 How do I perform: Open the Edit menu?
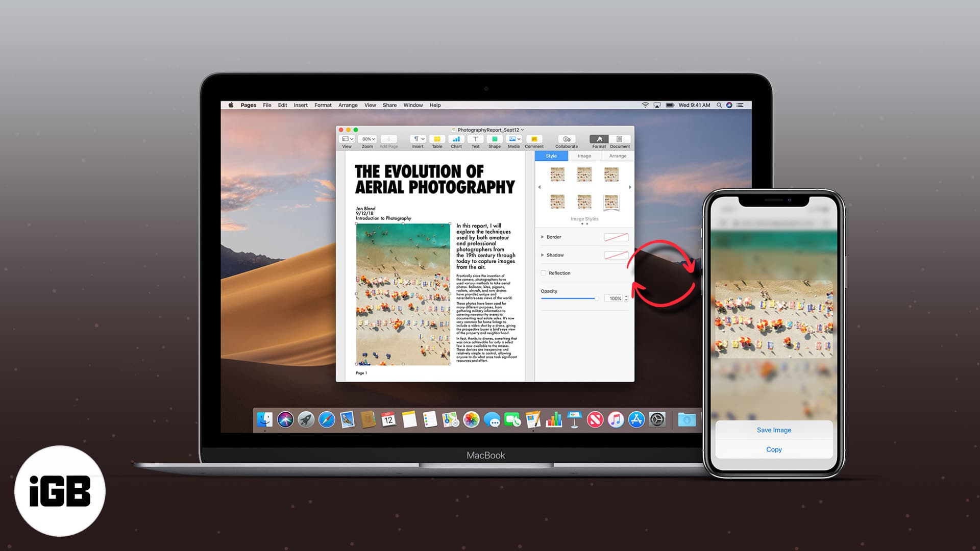tap(282, 105)
